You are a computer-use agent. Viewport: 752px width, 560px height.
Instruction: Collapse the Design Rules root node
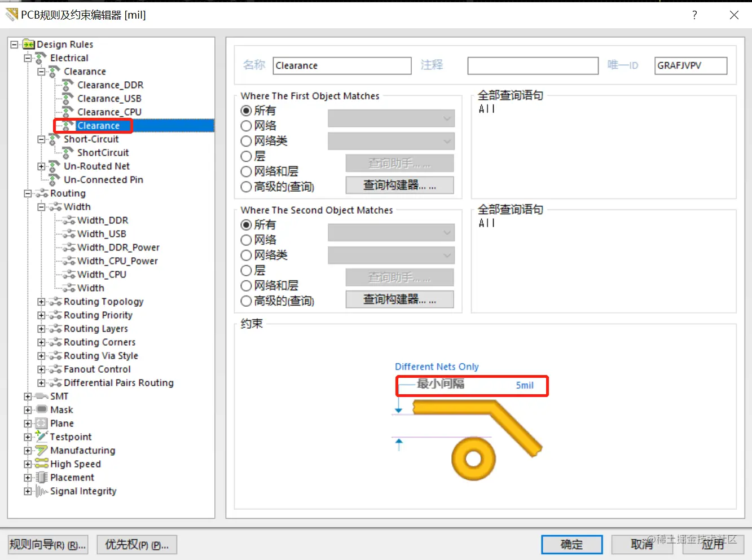pyautogui.click(x=14, y=44)
